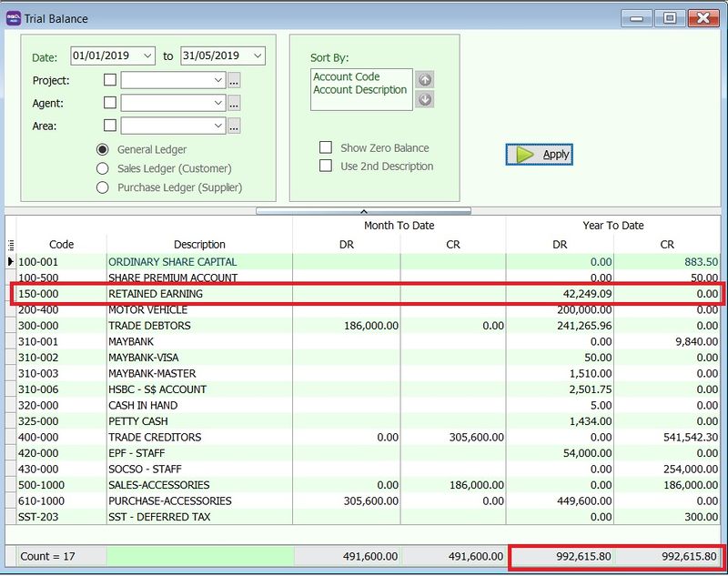Viewport: 728px width, 576px height.
Task: Maximize the Trial Balance window
Action: click(669, 17)
